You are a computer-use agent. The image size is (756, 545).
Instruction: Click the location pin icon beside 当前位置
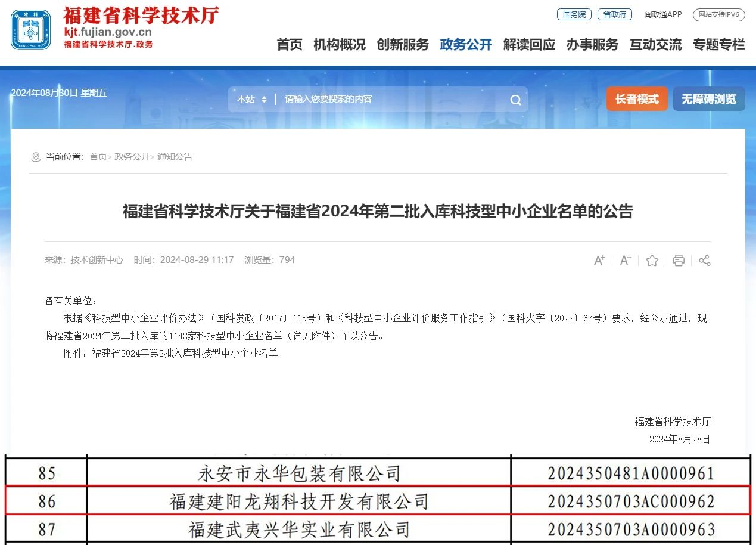[x=36, y=157]
